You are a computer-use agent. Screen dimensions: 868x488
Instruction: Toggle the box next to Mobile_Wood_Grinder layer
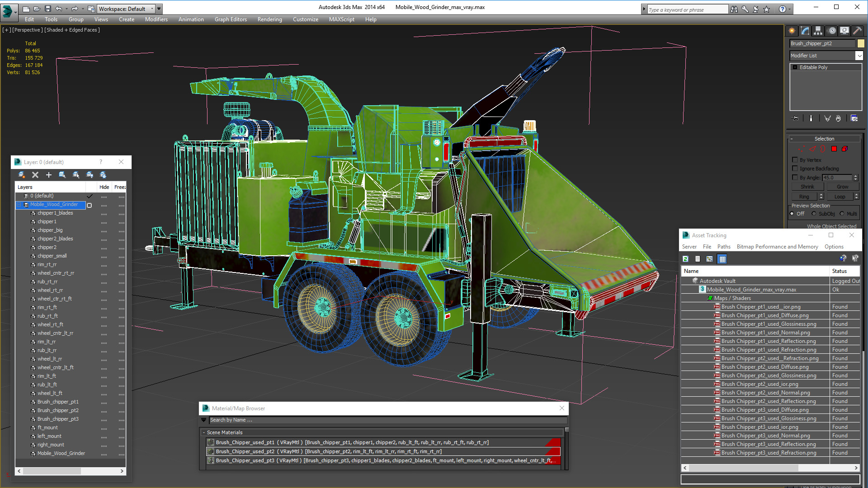[90, 205]
